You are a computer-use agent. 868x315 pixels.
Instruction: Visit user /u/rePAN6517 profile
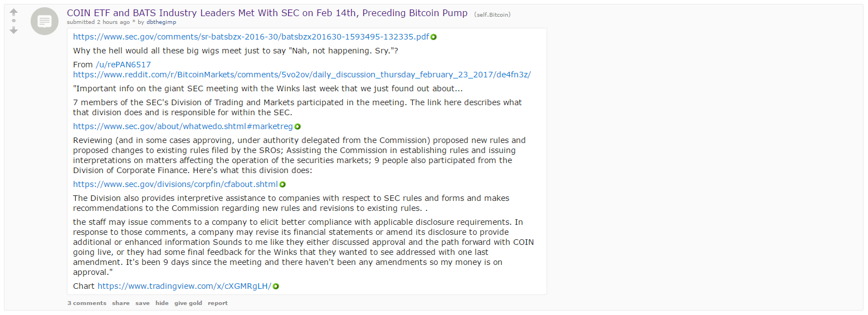[x=123, y=65]
